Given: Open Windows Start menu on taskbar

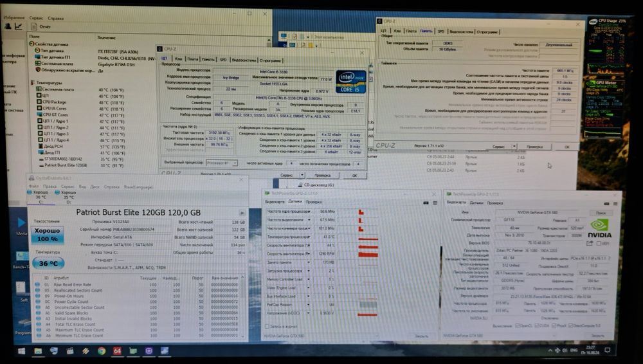Looking at the screenshot, I should (x=21, y=351).
